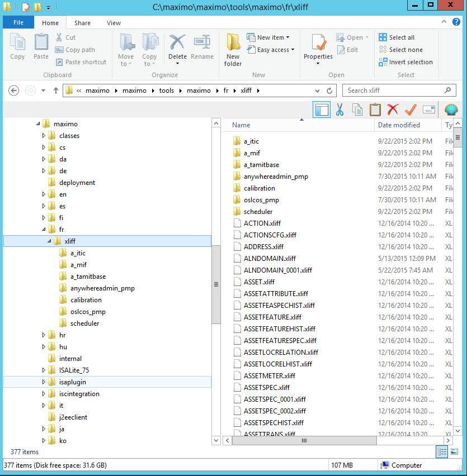This screenshot has height=476, width=467.
Task: Click Quick Access new folder icon
Action: tap(37, 7)
